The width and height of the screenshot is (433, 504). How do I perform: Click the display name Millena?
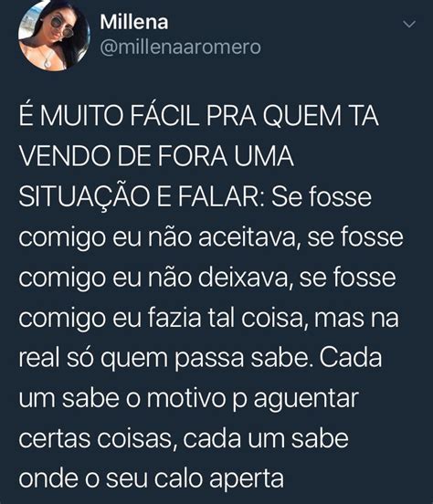click(x=133, y=22)
